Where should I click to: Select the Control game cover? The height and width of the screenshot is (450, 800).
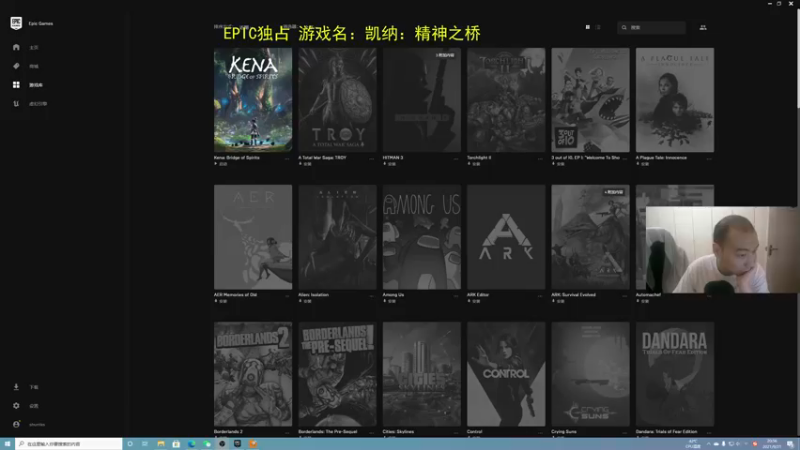click(x=506, y=374)
